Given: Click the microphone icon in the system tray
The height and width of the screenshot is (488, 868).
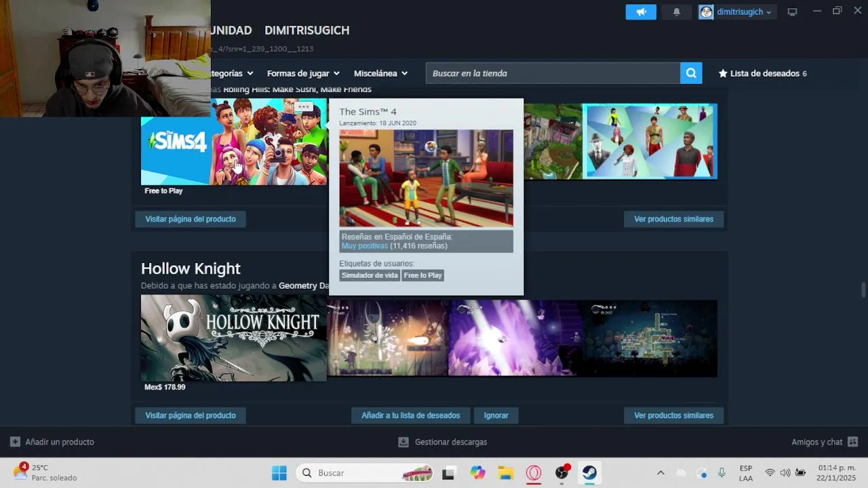Looking at the screenshot, I should 722,473.
